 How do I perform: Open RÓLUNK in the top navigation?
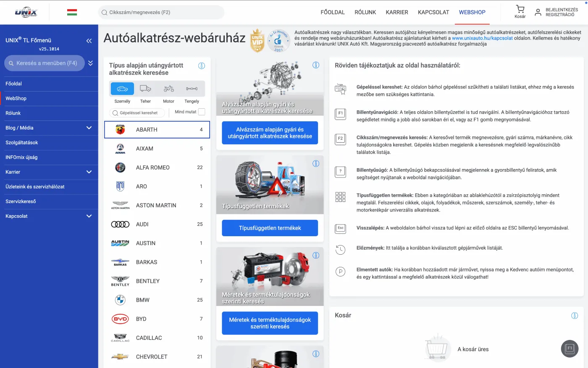pos(365,12)
